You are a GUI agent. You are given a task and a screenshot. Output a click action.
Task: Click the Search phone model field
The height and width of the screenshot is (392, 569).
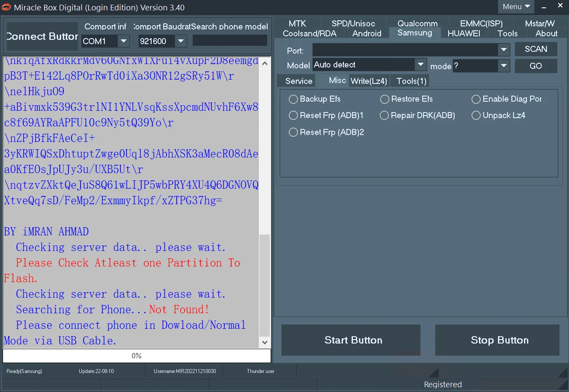pyautogui.click(x=230, y=40)
